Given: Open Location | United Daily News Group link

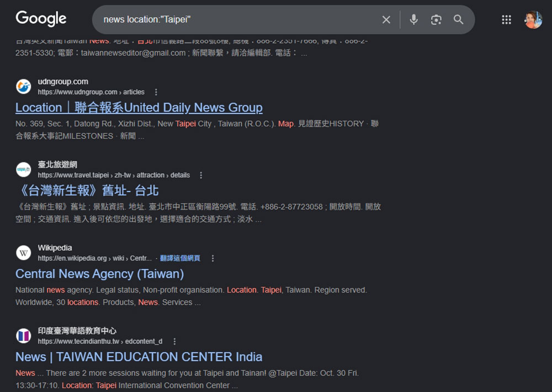Looking at the screenshot, I should click(139, 108).
